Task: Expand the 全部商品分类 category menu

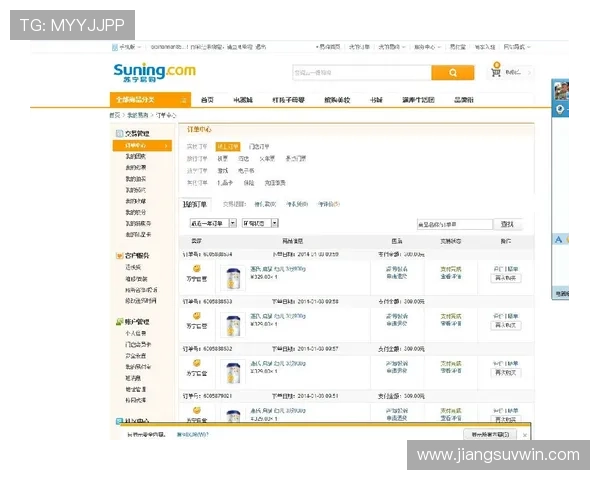Action: pyautogui.click(x=150, y=100)
